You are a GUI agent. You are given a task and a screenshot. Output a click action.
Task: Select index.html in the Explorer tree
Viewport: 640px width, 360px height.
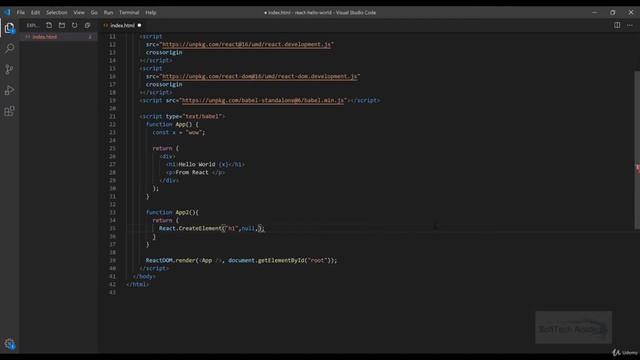59,37
